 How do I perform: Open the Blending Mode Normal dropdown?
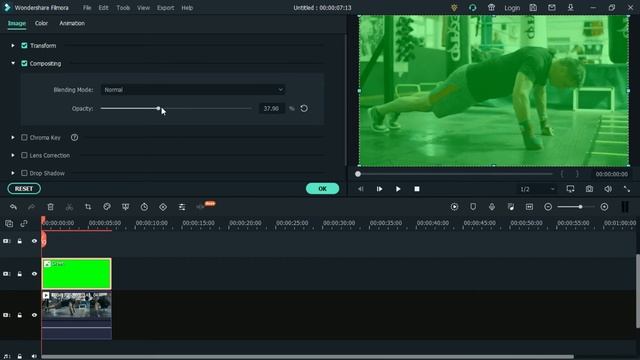click(193, 90)
